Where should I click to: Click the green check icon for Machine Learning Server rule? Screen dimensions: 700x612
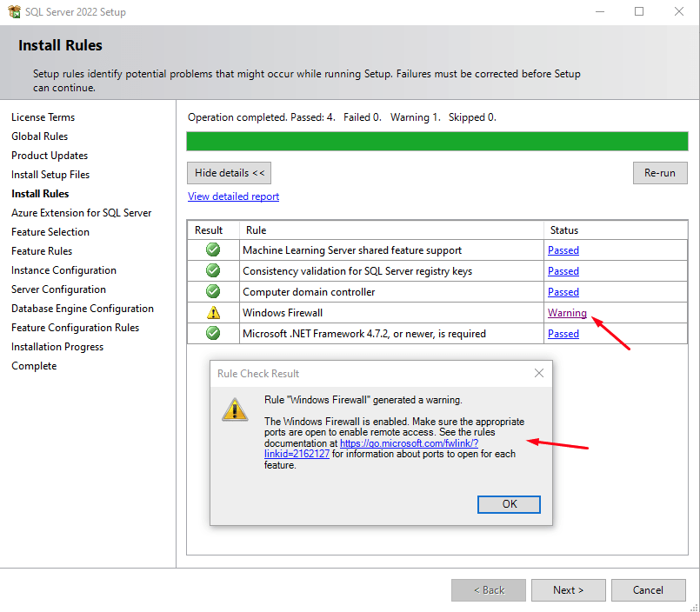coord(213,249)
